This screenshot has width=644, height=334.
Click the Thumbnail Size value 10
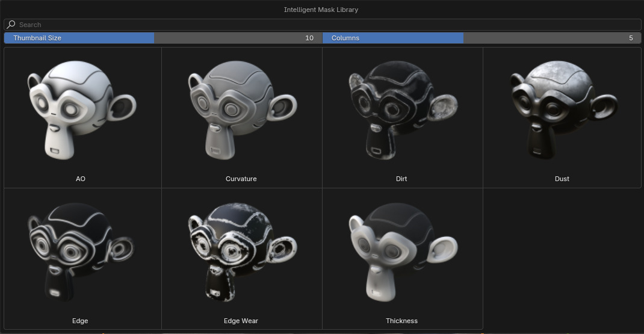[x=309, y=38]
